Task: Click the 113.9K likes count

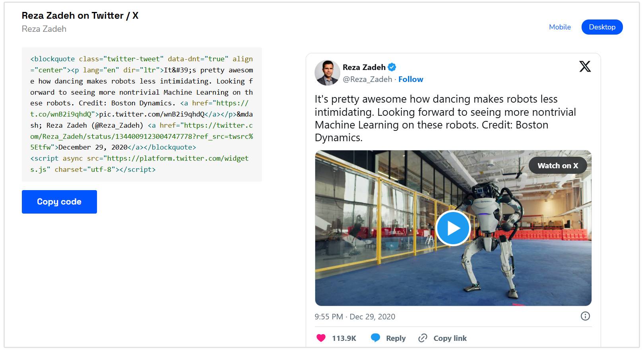Action: click(x=344, y=338)
